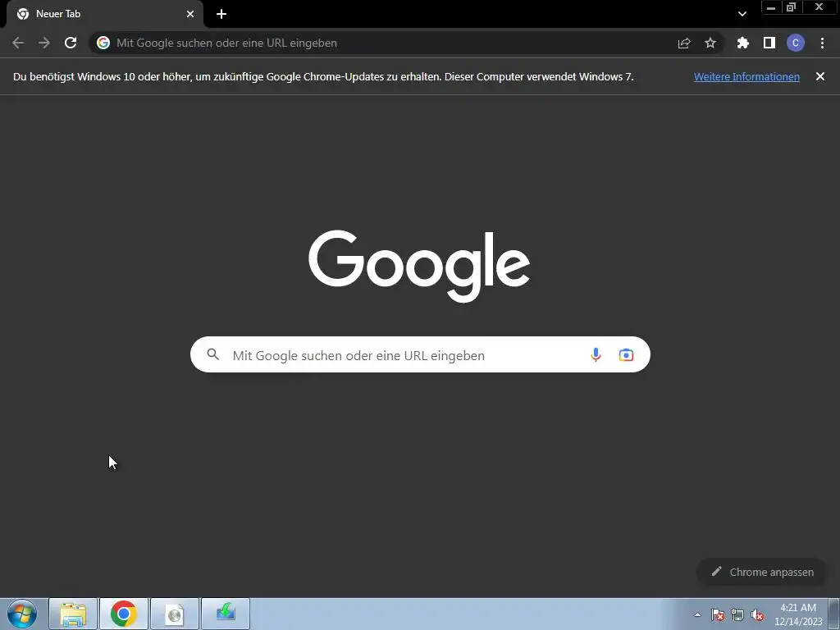
Task: Select the Neuer Tab tab
Action: point(104,15)
